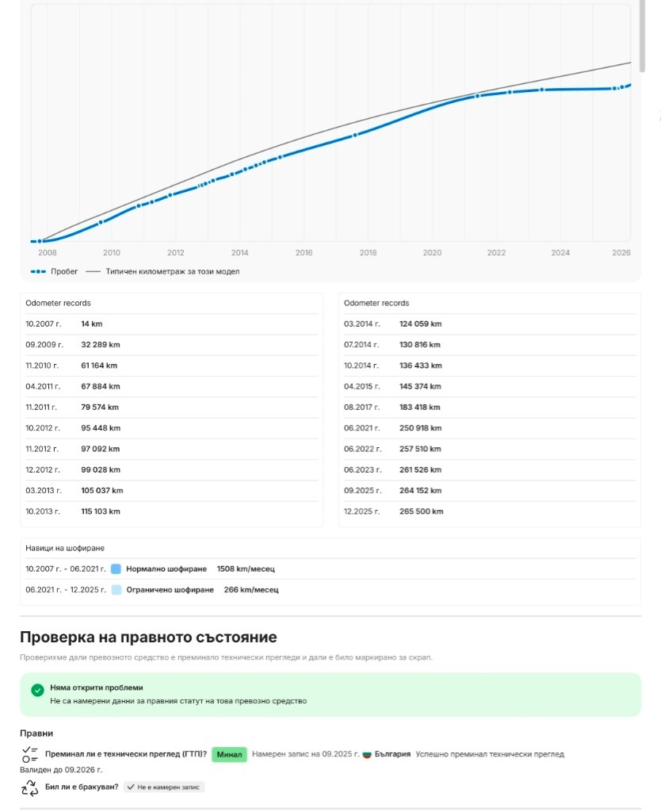
Task: Click the Нормално шофиране 1508 km/месец row
Action: pyautogui.click(x=330, y=569)
